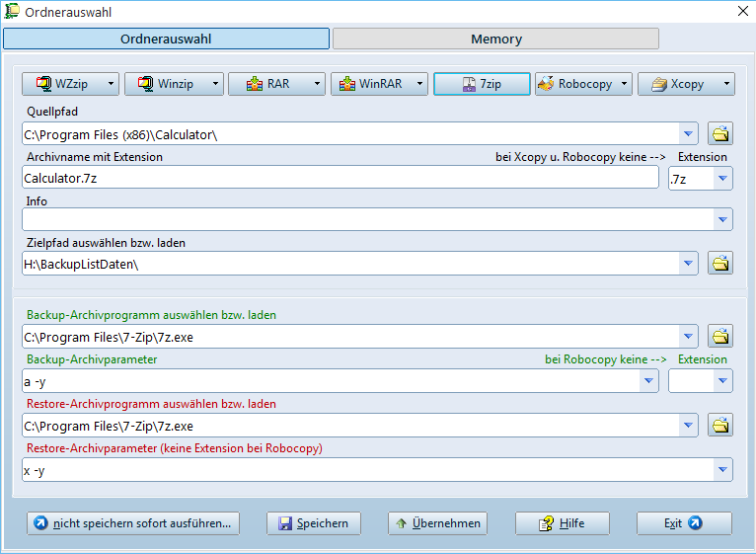Image resolution: width=756 pixels, height=554 pixels.
Task: Expand the Quellpfad path dropdown
Action: [x=688, y=133]
